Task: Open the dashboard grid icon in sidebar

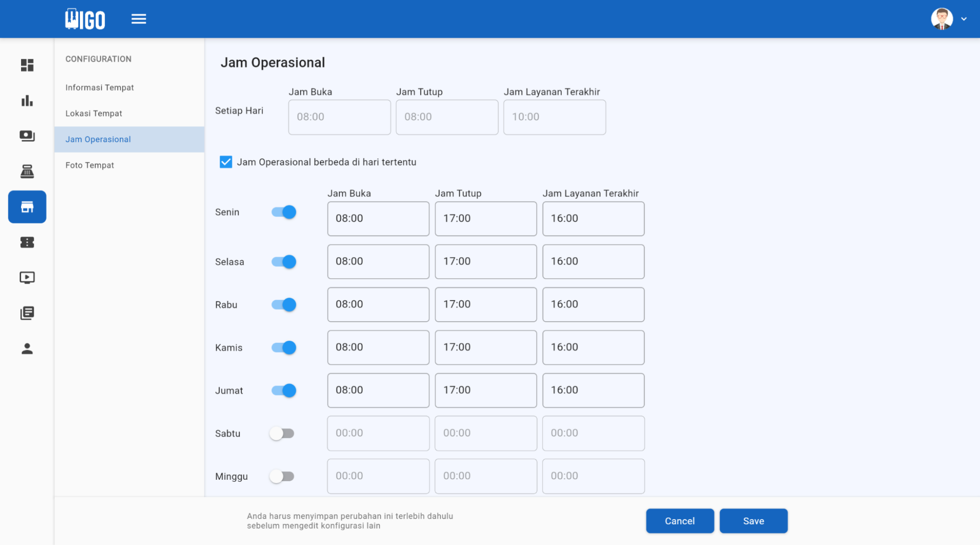Action: [x=27, y=65]
